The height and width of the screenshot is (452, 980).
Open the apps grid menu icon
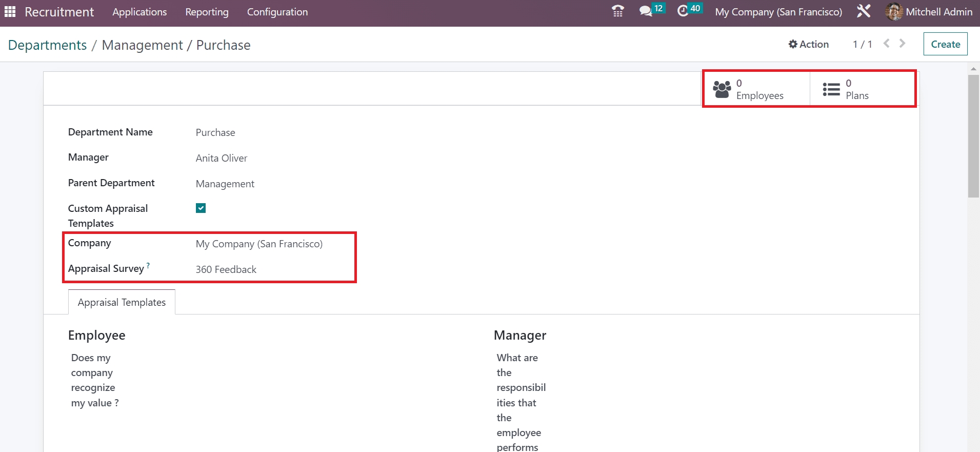(x=10, y=11)
